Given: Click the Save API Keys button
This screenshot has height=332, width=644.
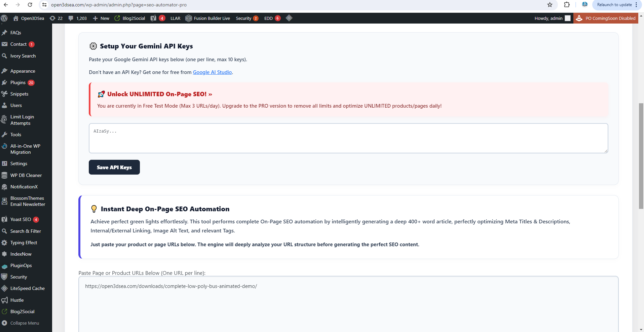Looking at the screenshot, I should click(114, 167).
